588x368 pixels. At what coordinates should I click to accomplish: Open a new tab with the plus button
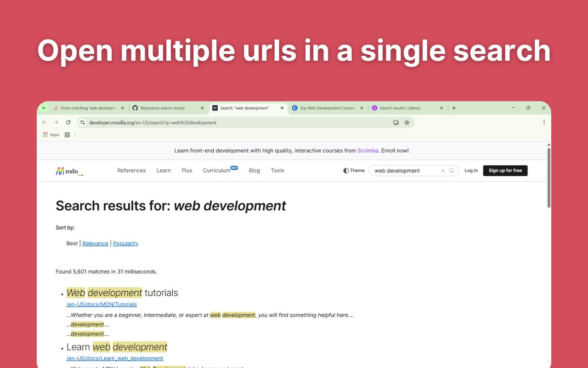(x=454, y=108)
